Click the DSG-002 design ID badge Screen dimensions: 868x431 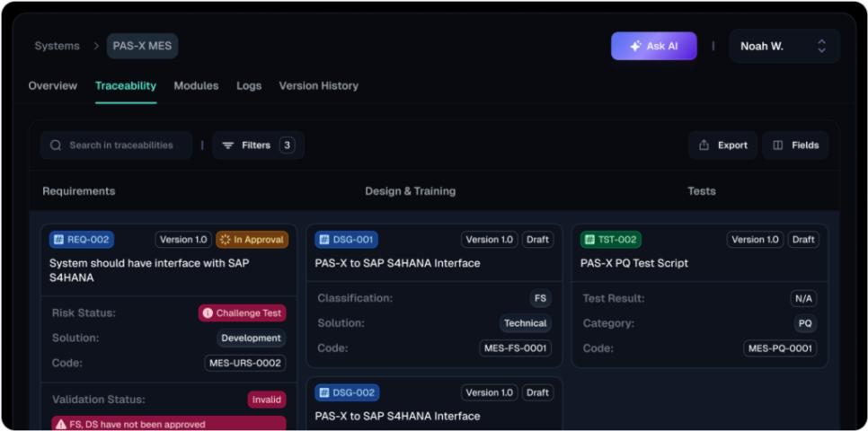click(x=346, y=392)
